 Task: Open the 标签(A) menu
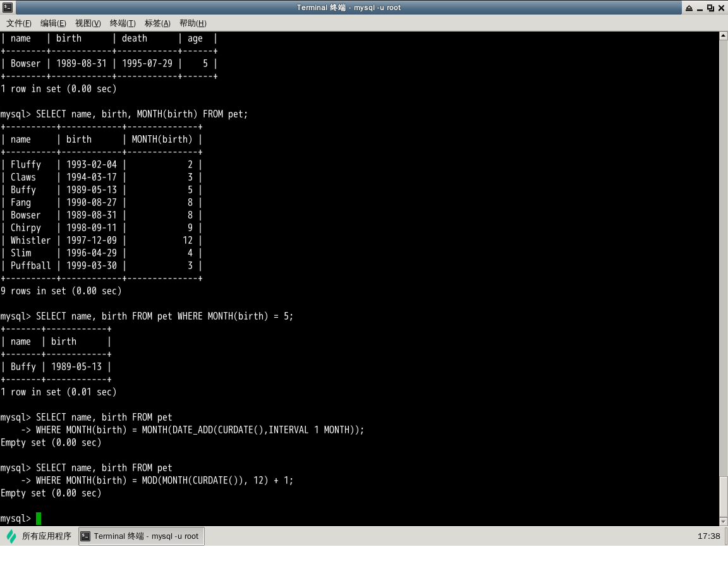157,23
